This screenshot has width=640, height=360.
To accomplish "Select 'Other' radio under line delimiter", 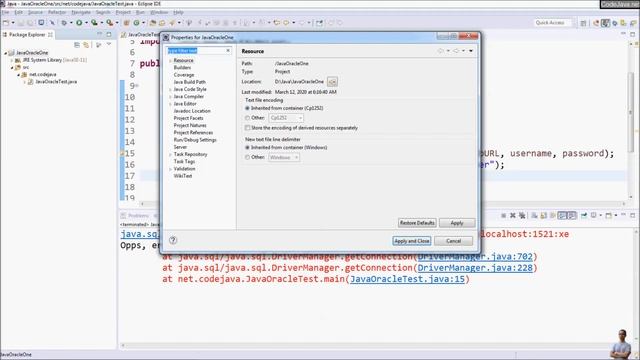I will [x=247, y=157].
